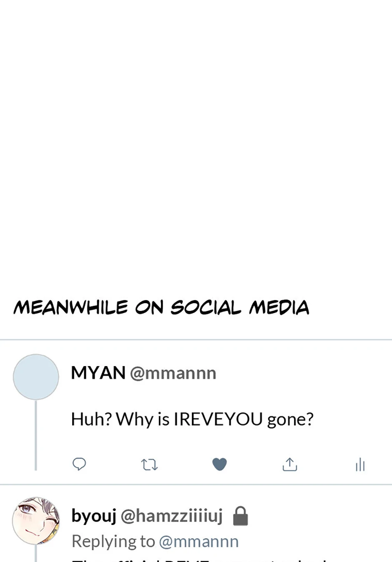Image resolution: width=392 pixels, height=562 pixels.
Task: Open the share menu for MYAN's tweet
Action: click(290, 464)
